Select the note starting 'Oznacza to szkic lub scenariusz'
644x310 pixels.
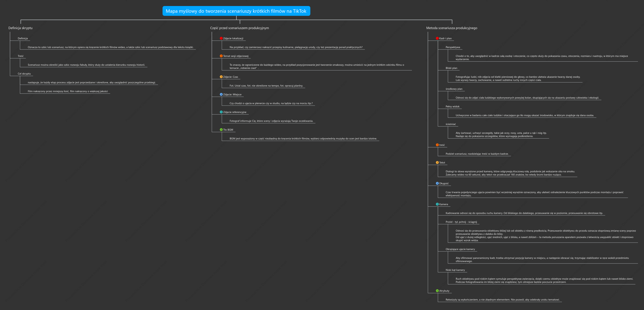tap(111, 47)
